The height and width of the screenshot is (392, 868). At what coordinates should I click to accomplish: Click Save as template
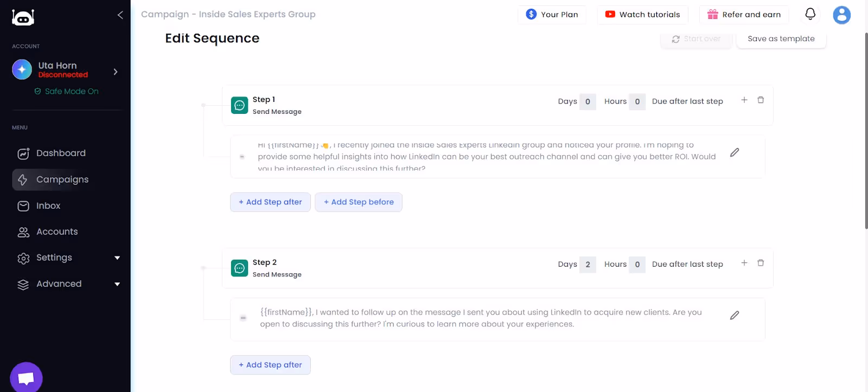(x=781, y=39)
